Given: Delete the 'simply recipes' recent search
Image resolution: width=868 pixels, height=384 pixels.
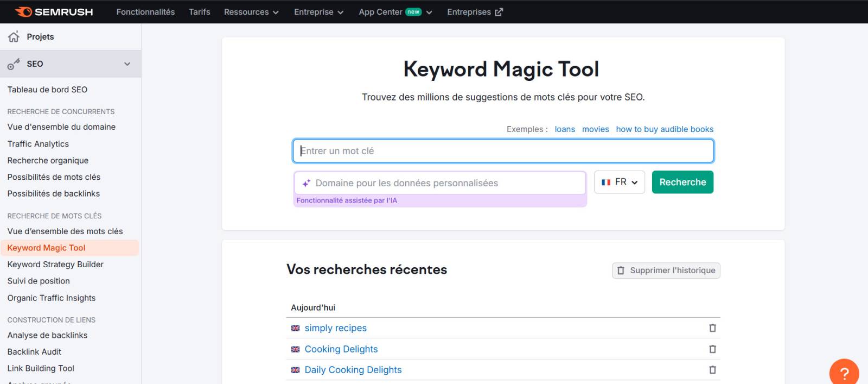Looking at the screenshot, I should coord(712,328).
